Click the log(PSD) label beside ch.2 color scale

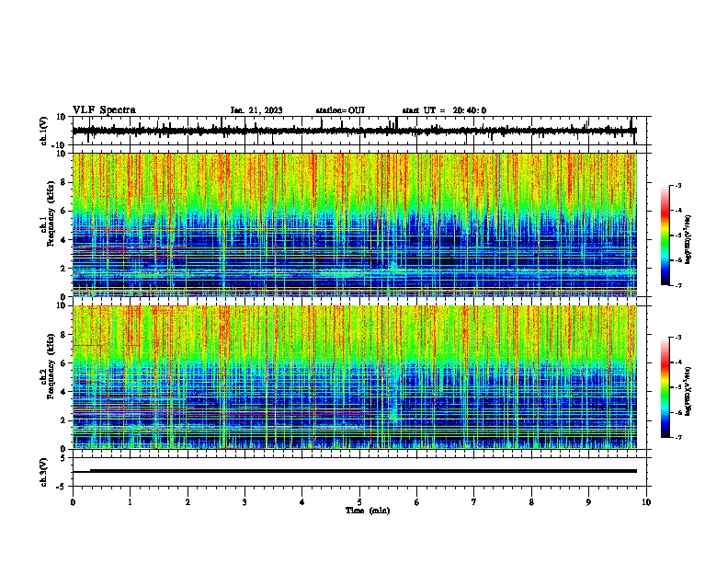point(688,391)
